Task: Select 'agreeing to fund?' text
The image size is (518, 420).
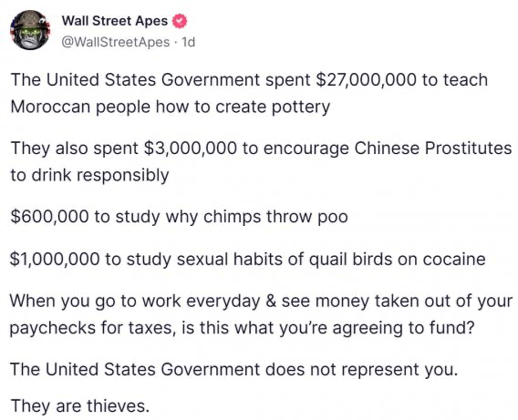Action: click(403, 328)
